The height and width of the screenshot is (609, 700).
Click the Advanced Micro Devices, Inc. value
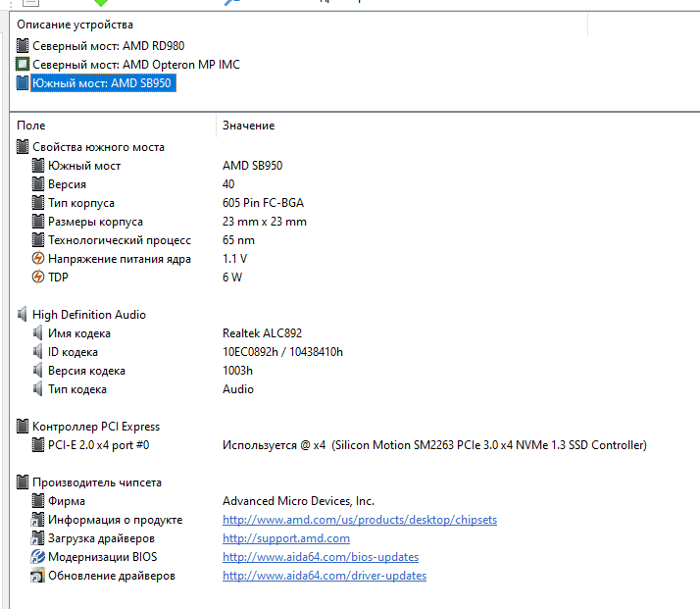299,501
